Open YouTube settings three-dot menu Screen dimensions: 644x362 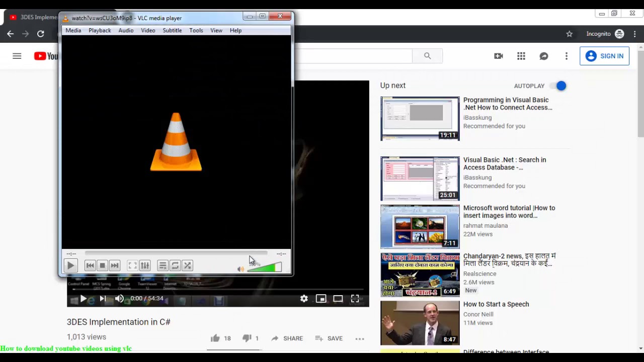[567, 56]
